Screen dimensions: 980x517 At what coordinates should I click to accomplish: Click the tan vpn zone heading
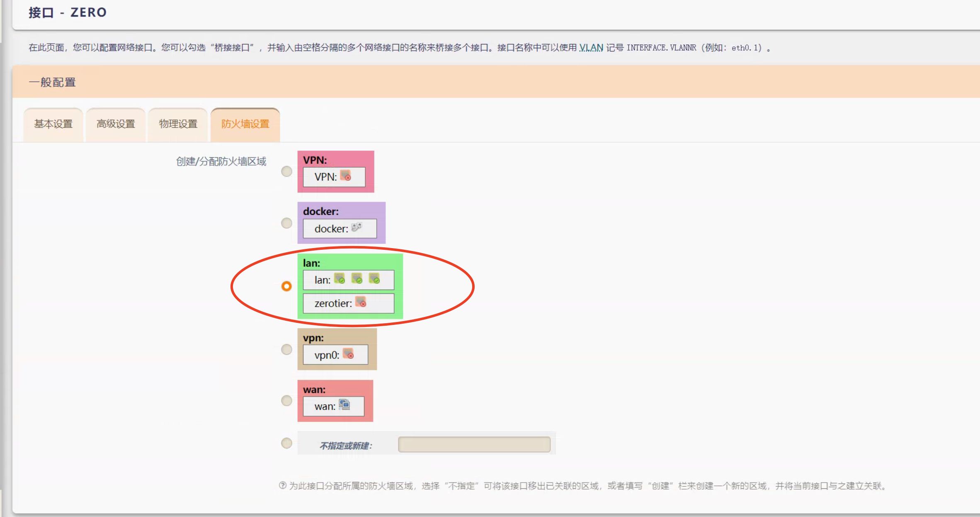[x=313, y=338]
